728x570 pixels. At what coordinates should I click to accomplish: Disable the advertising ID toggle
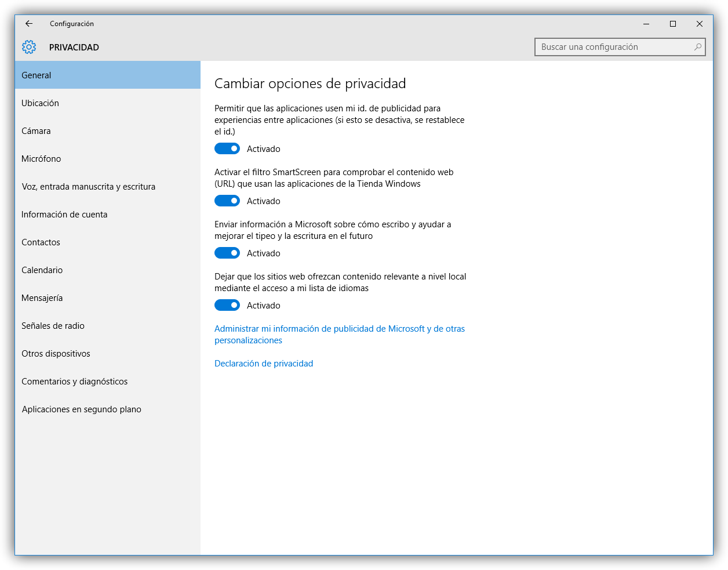[227, 148]
